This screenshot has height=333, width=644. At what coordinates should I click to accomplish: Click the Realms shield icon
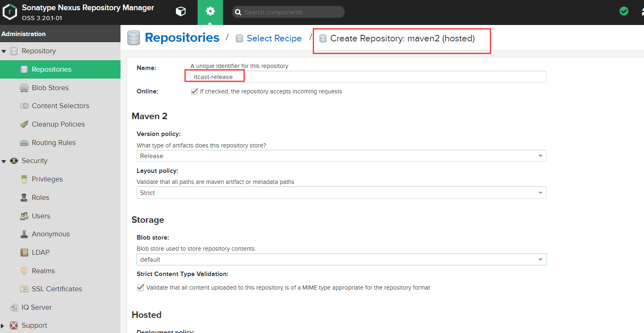(24, 271)
